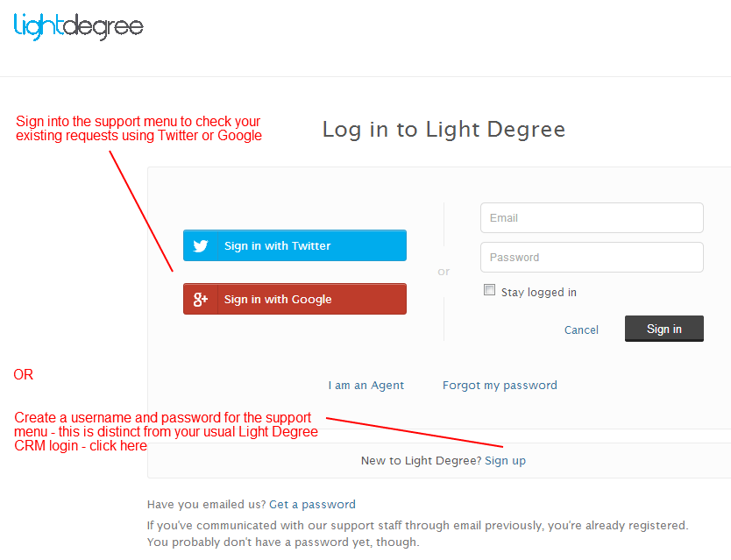This screenshot has width=731, height=560.
Task: Follow the Forgot my password link
Action: pos(500,386)
